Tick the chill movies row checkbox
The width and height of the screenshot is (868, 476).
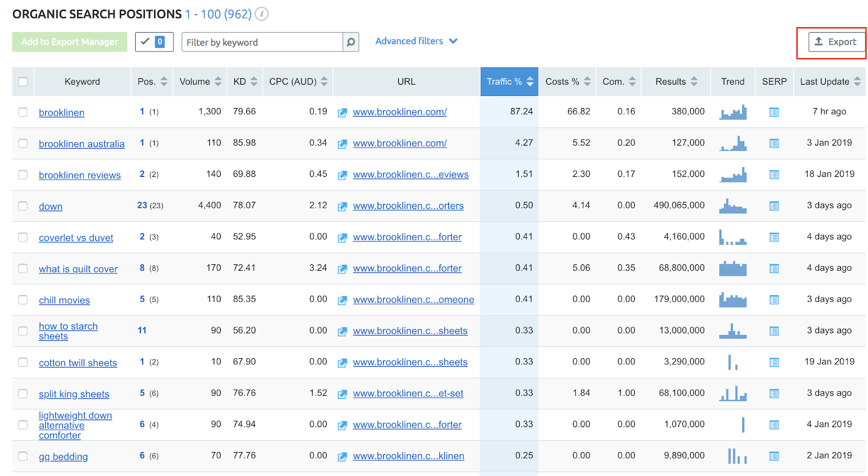[x=23, y=300]
